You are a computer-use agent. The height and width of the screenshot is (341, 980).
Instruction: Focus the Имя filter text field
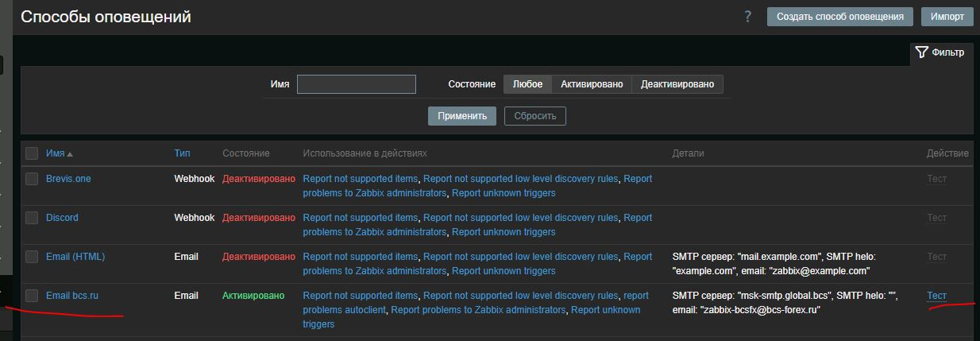pyautogui.click(x=356, y=84)
